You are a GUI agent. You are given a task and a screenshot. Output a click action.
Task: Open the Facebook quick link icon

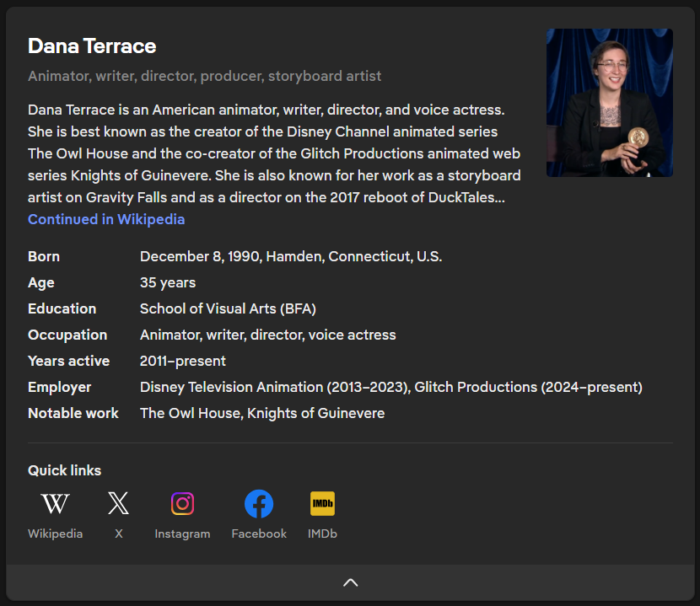tap(259, 504)
